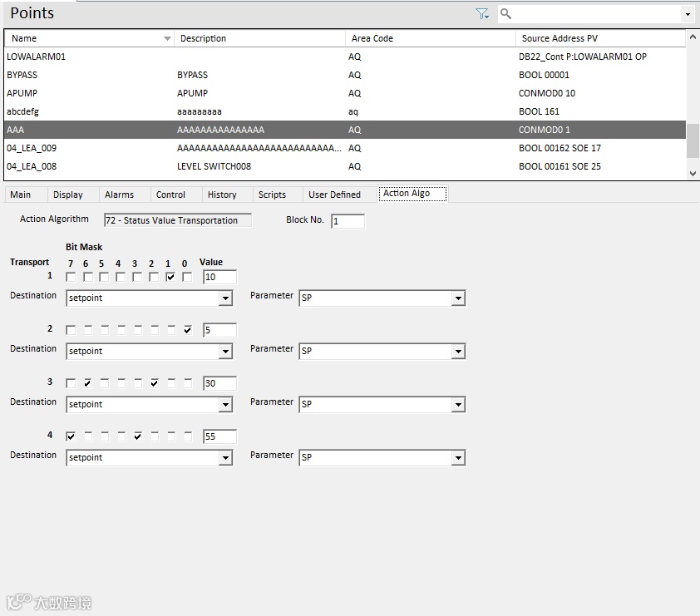Check bit 7 for Transport 1
Screen dimensions: 700x616
click(71, 277)
